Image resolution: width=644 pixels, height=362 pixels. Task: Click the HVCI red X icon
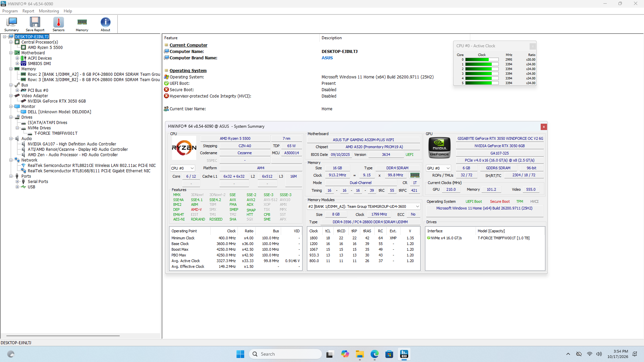[166, 96]
